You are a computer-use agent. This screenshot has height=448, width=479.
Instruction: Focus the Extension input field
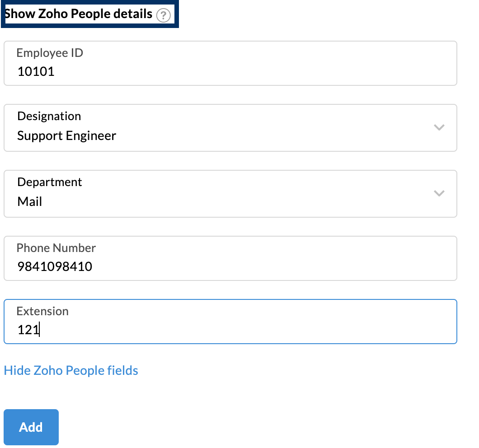(230, 322)
